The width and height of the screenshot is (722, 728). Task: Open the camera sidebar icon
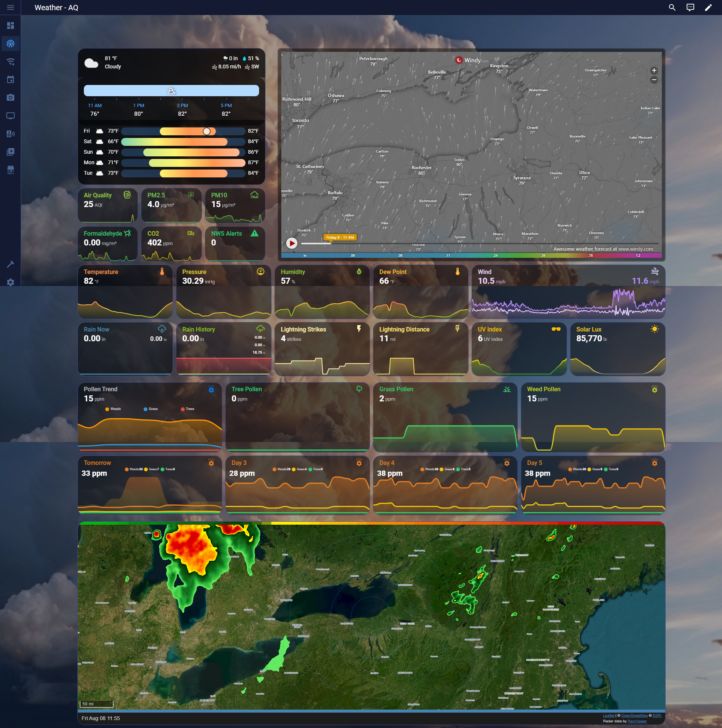pyautogui.click(x=11, y=98)
